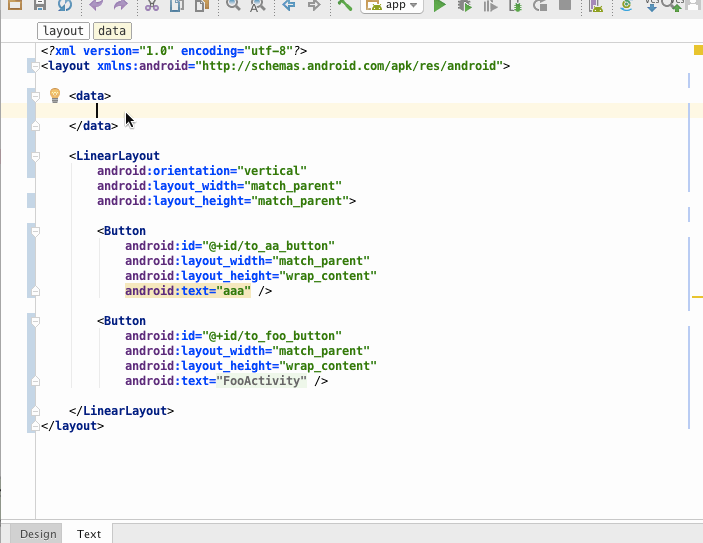
Task: Collapse the to_aa_button Button fold marker
Action: tap(35, 231)
